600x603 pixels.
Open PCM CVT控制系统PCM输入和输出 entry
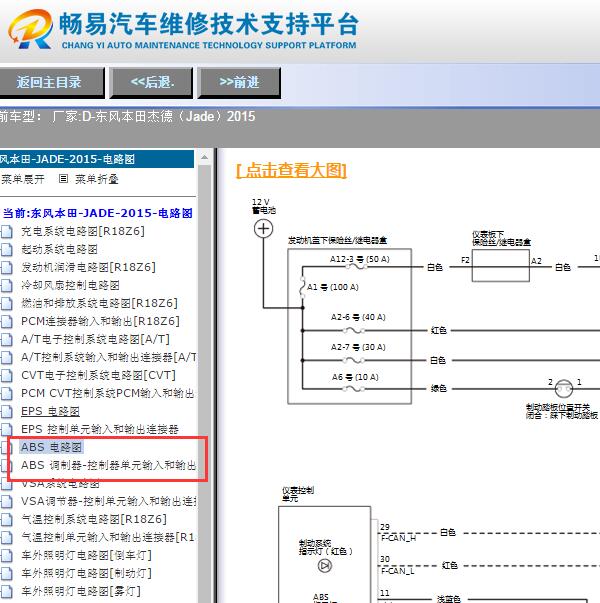[108, 393]
